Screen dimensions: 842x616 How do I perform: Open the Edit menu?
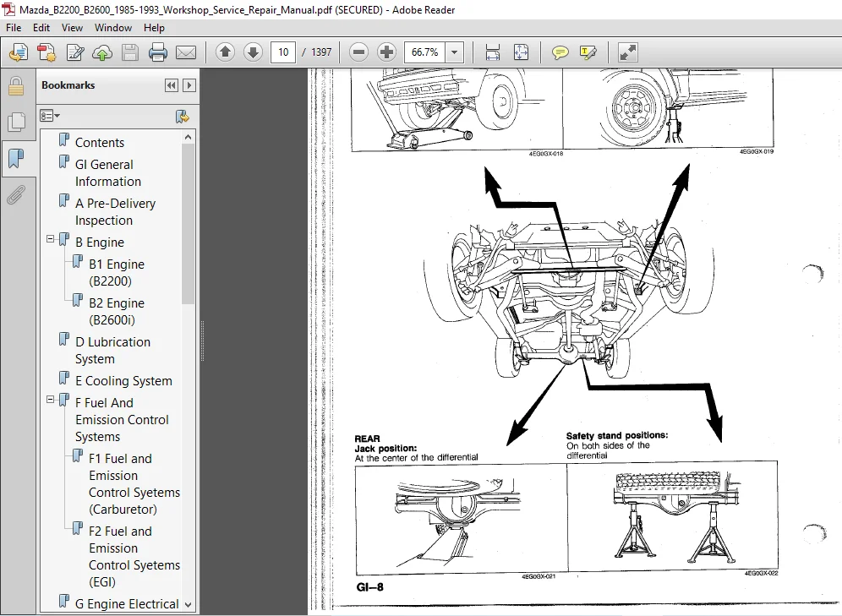[41, 28]
